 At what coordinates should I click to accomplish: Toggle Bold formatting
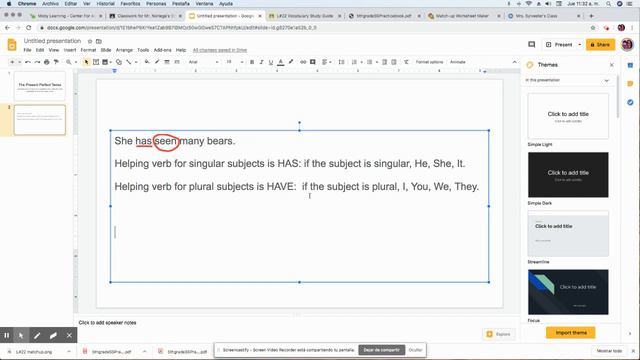click(252, 62)
